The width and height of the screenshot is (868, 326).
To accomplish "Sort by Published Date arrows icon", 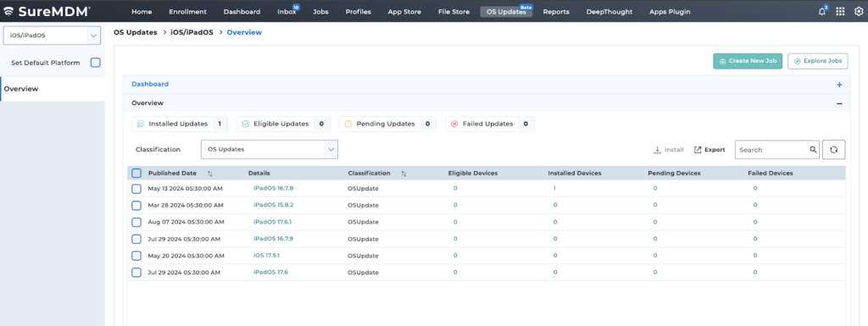I will click(x=210, y=174).
